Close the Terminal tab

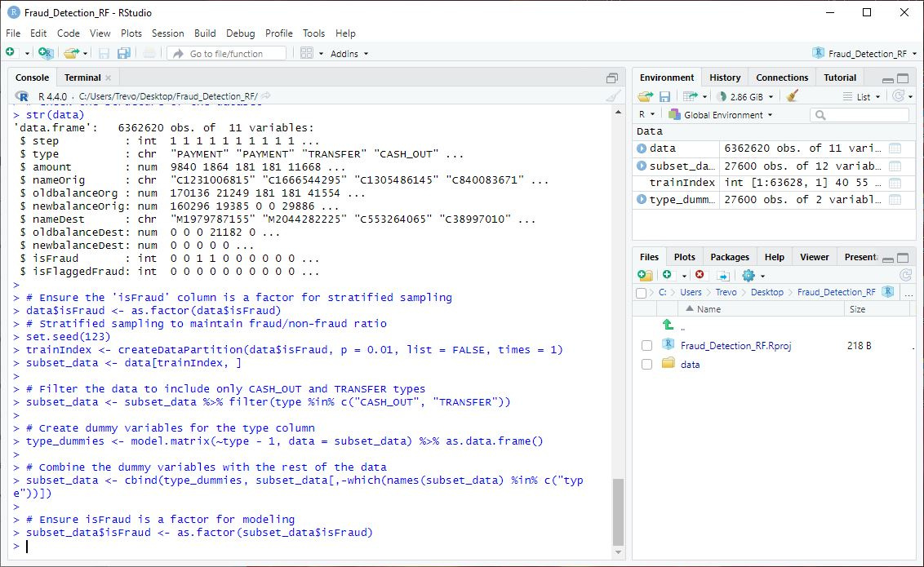(x=108, y=78)
